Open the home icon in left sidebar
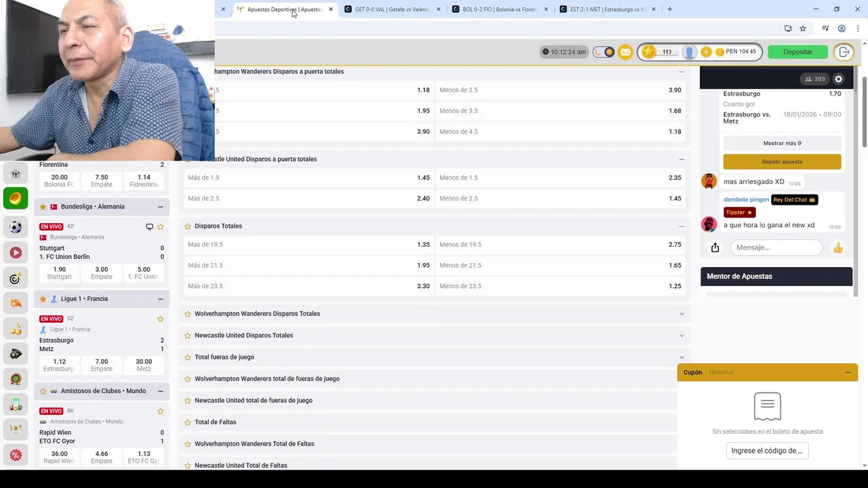This screenshot has height=488, width=868. [x=16, y=174]
